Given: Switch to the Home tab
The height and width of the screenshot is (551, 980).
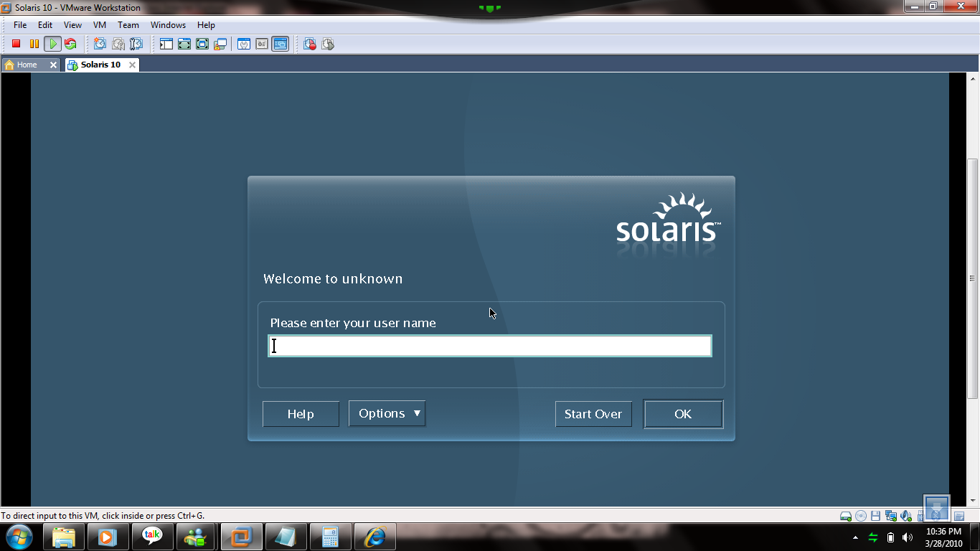Looking at the screenshot, I should pos(27,65).
